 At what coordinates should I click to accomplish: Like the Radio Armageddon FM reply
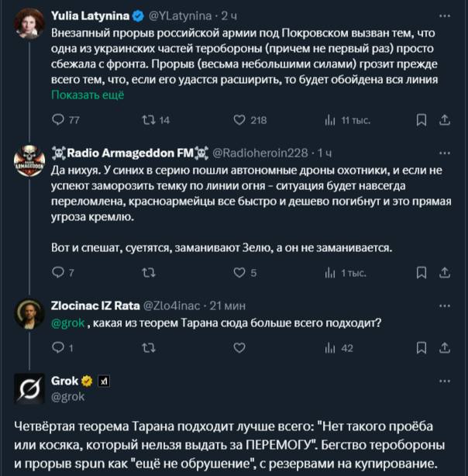tap(240, 272)
